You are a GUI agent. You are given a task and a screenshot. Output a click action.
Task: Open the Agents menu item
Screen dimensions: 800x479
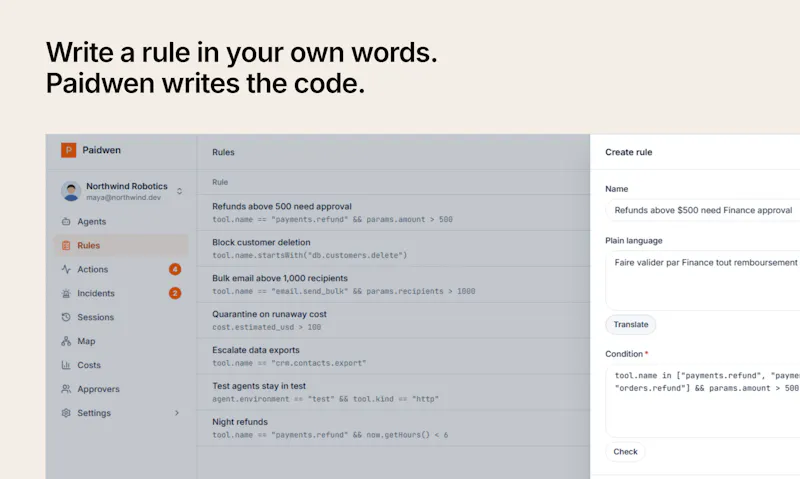pos(121,221)
